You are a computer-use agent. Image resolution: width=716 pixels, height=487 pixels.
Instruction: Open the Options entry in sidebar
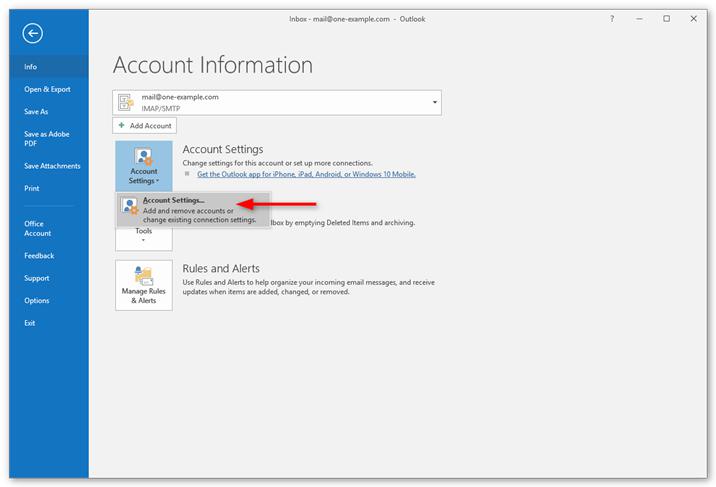(36, 300)
